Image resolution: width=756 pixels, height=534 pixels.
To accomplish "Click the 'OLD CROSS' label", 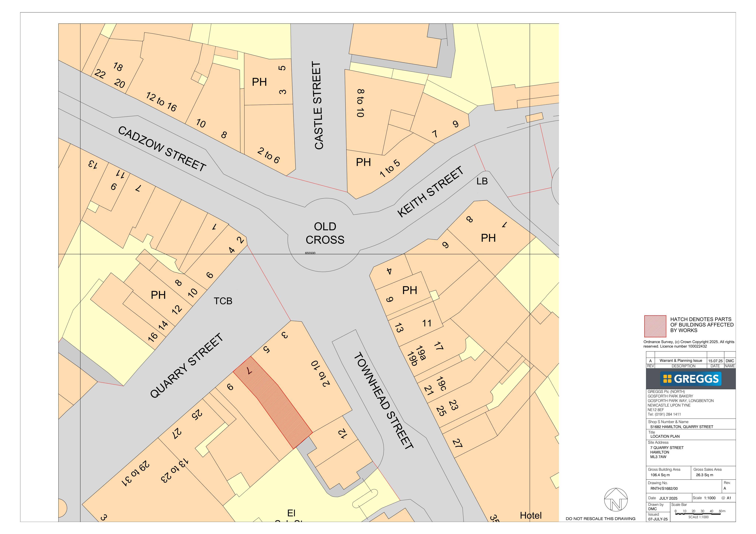I will 325,233.
